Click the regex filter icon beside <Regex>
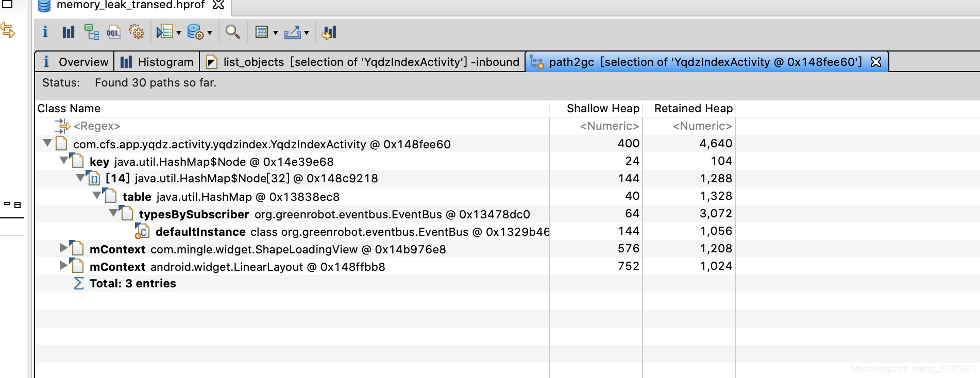980x378 pixels. tap(62, 126)
